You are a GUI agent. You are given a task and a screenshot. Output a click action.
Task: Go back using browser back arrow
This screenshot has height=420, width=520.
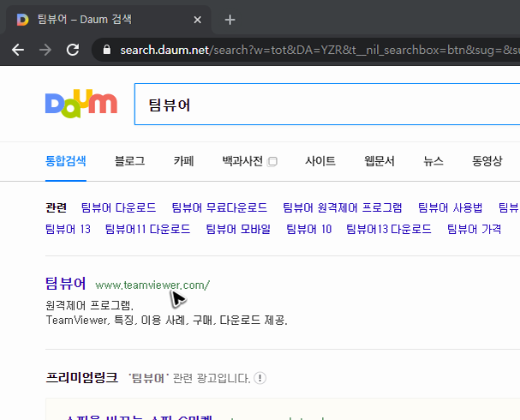(18, 50)
